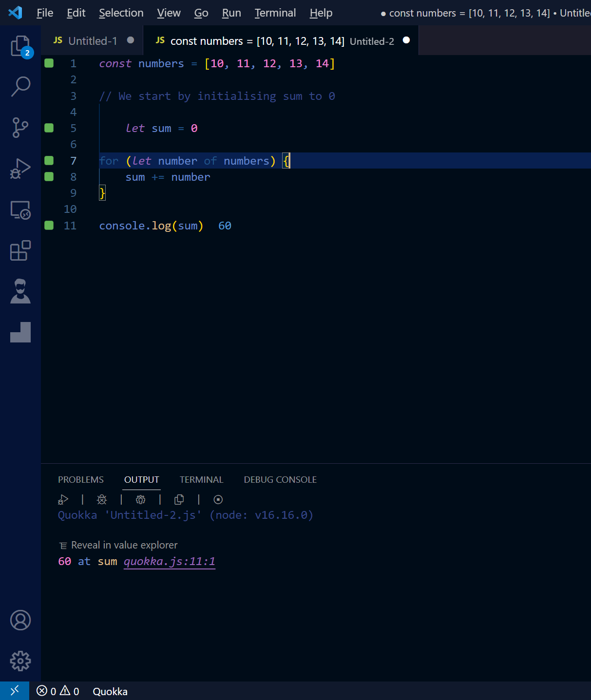This screenshot has width=591, height=700.
Task: Open the Remote Explorer view icon
Action: 20,210
